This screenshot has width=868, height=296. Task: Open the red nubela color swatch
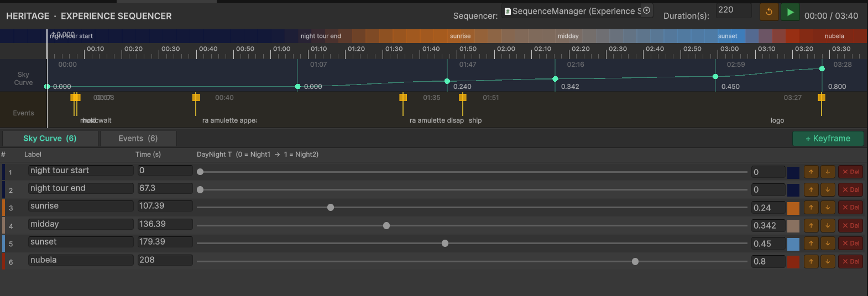point(793,262)
